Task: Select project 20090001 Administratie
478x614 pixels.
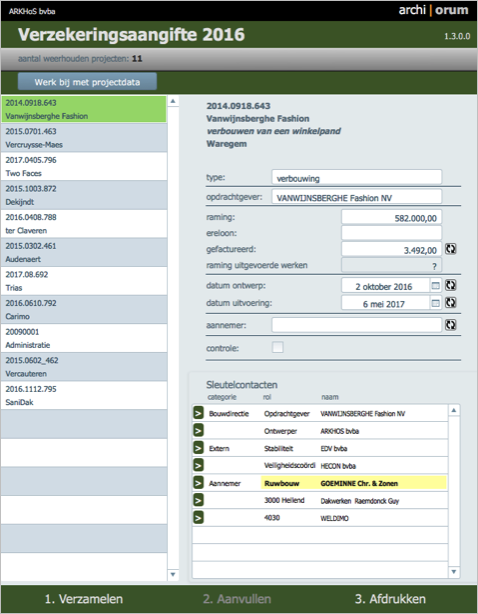Action: click(84, 338)
